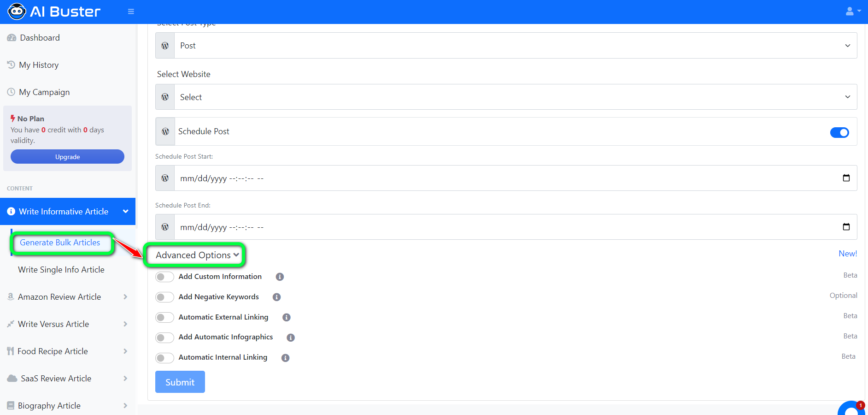Enable Add Negative Keywords toggle

click(x=164, y=297)
